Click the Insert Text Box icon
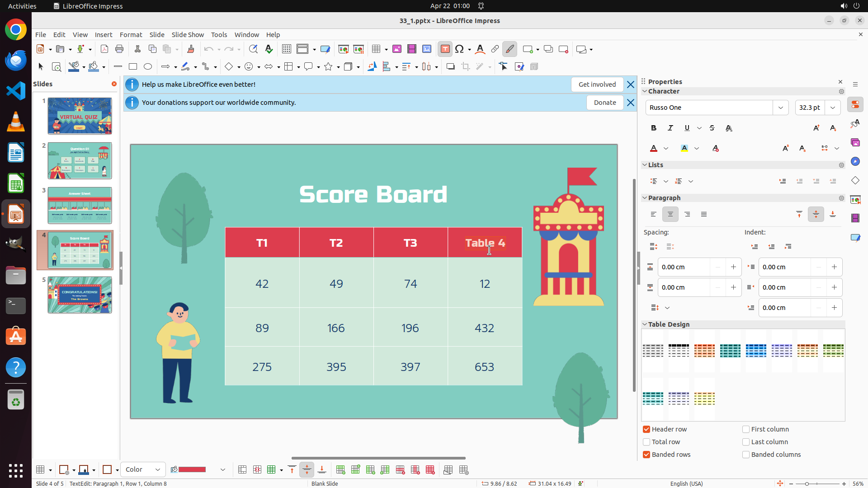 tap(445, 49)
